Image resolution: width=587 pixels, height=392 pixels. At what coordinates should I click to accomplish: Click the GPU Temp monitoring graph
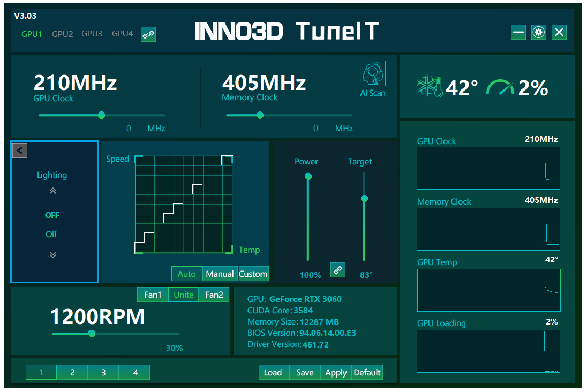click(x=489, y=290)
